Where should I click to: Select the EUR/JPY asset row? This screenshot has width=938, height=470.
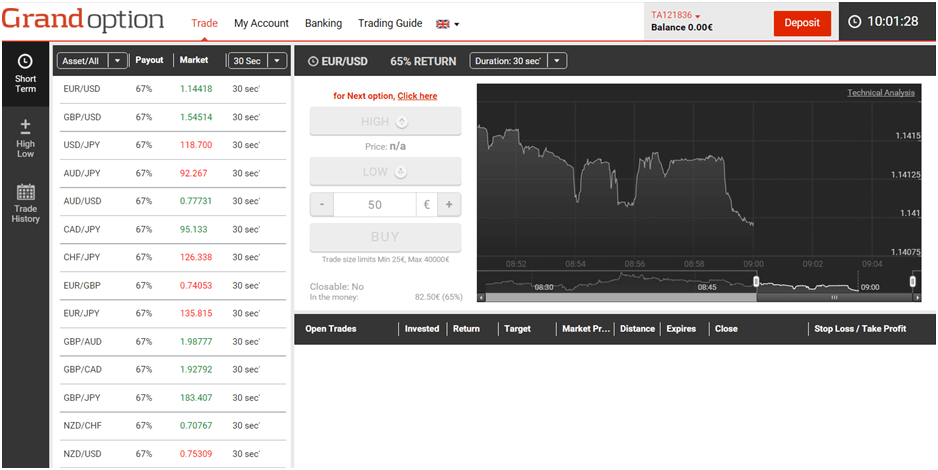(173, 313)
